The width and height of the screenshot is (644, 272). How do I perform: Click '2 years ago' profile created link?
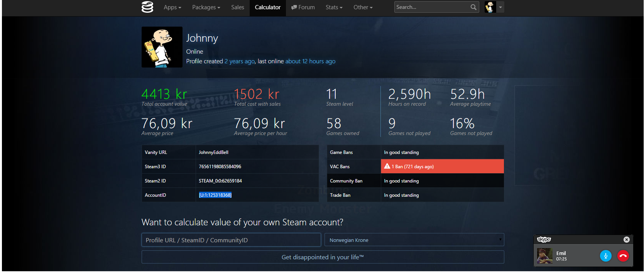pos(240,61)
